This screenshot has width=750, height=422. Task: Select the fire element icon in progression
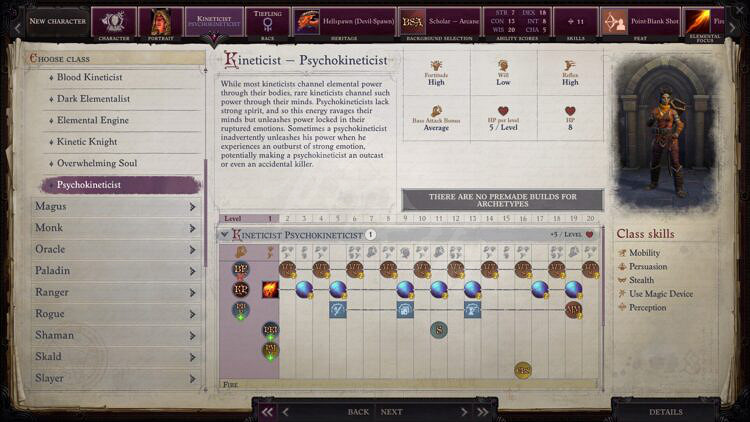click(270, 289)
